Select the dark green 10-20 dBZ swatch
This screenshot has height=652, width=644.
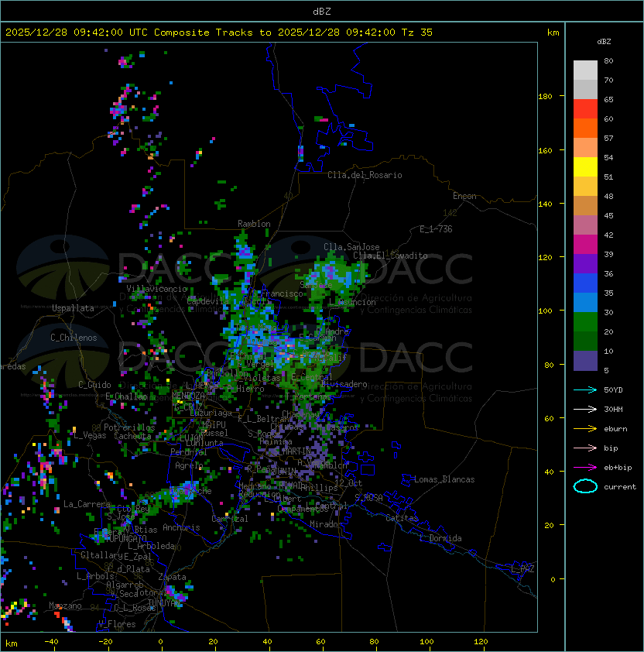pos(585,341)
